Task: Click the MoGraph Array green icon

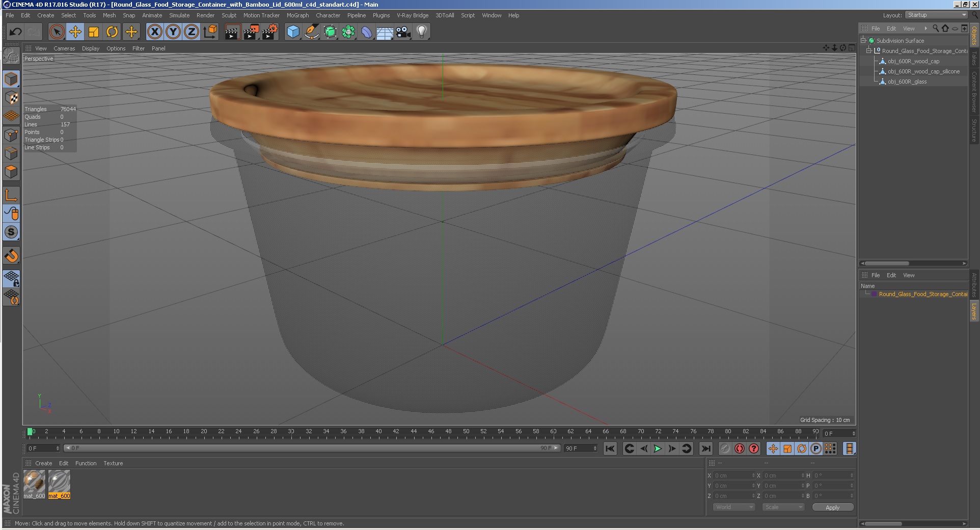Action: (x=348, y=32)
